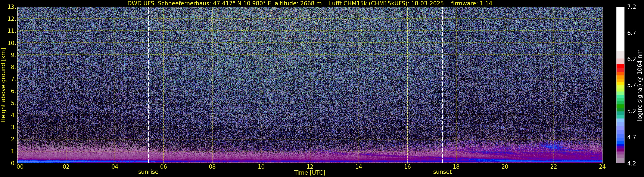Click the height tick label '7.'
Screen dimensions: 644x177
(x=13, y=79)
